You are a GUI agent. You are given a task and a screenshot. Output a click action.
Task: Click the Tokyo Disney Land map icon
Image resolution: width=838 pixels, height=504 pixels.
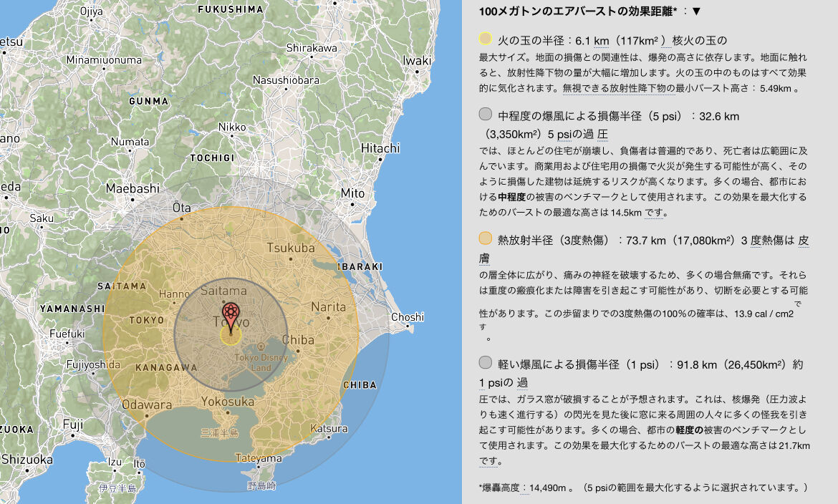point(261,347)
